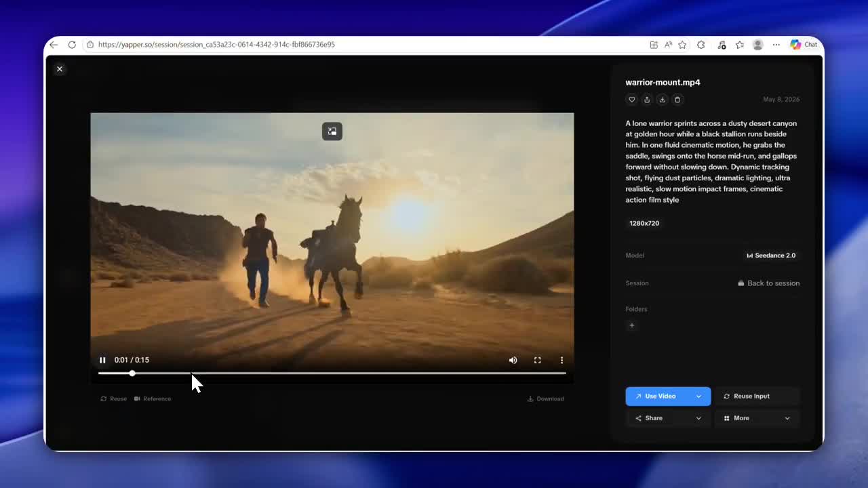Click Reuse under the video
Screen dimensions: 868x488
114,399
